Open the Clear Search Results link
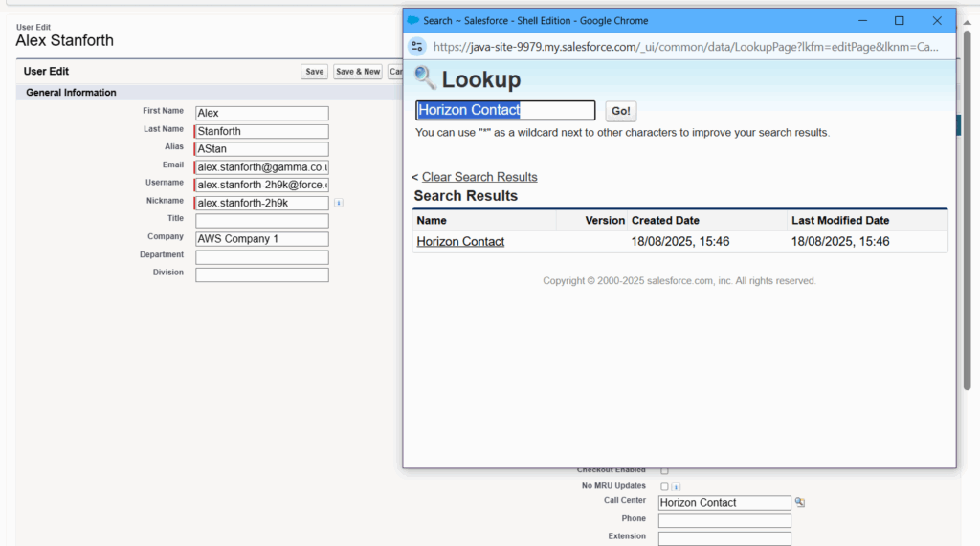This screenshot has width=980, height=546. point(479,177)
